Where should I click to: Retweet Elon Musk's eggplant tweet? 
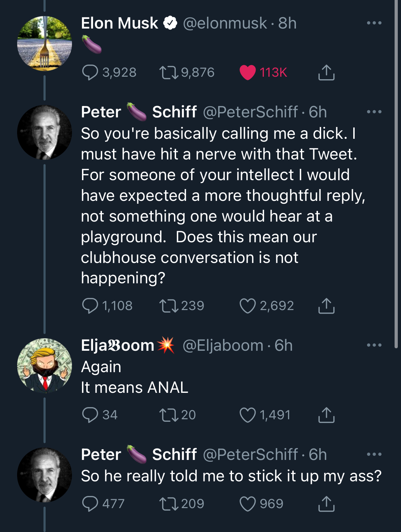pyautogui.click(x=169, y=72)
